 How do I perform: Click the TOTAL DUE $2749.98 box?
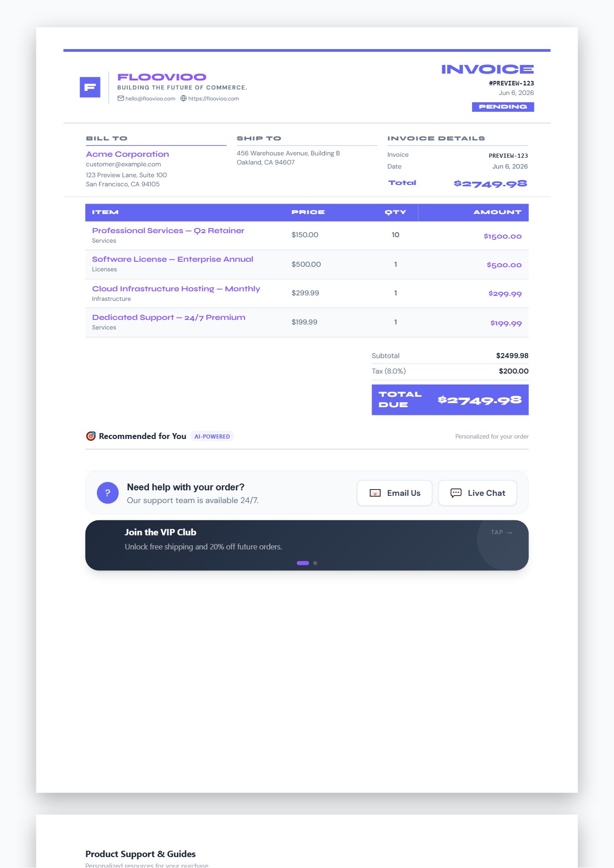(450, 400)
